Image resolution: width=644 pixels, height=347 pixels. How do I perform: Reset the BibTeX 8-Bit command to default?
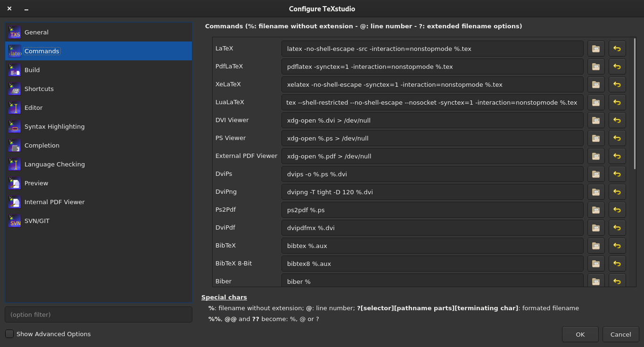click(617, 264)
